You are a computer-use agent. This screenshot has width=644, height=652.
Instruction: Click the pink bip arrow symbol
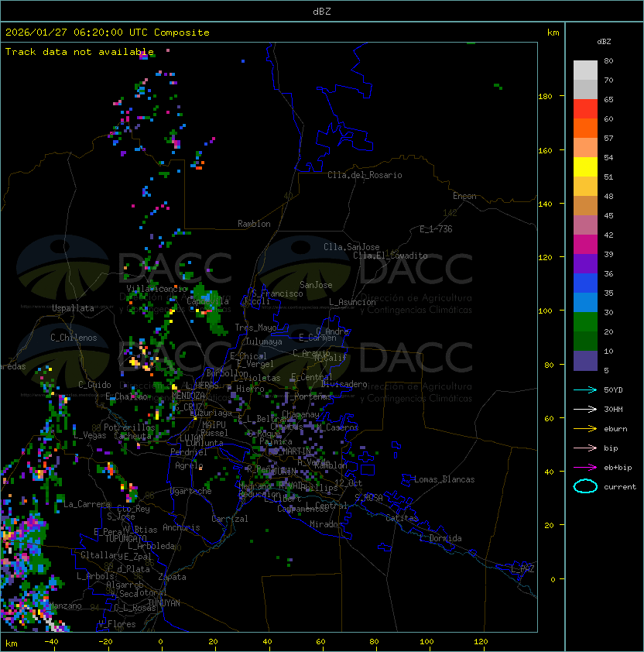585,448
